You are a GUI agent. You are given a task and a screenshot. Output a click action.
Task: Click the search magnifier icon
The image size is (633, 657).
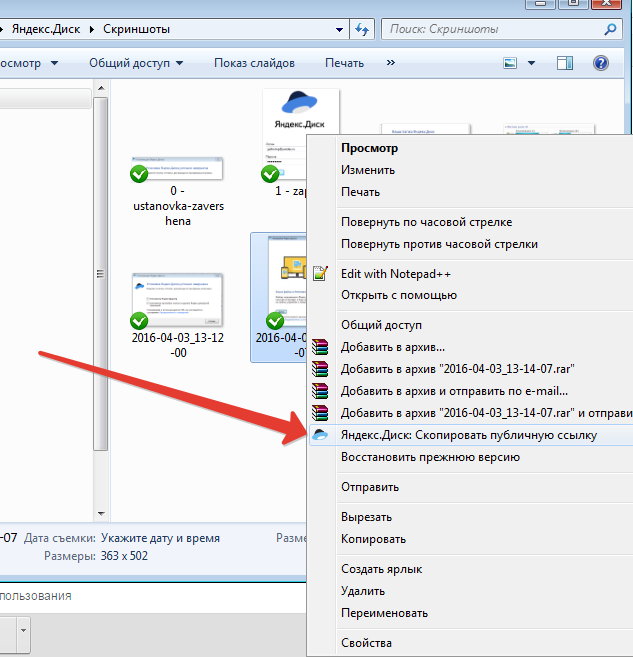[610, 29]
